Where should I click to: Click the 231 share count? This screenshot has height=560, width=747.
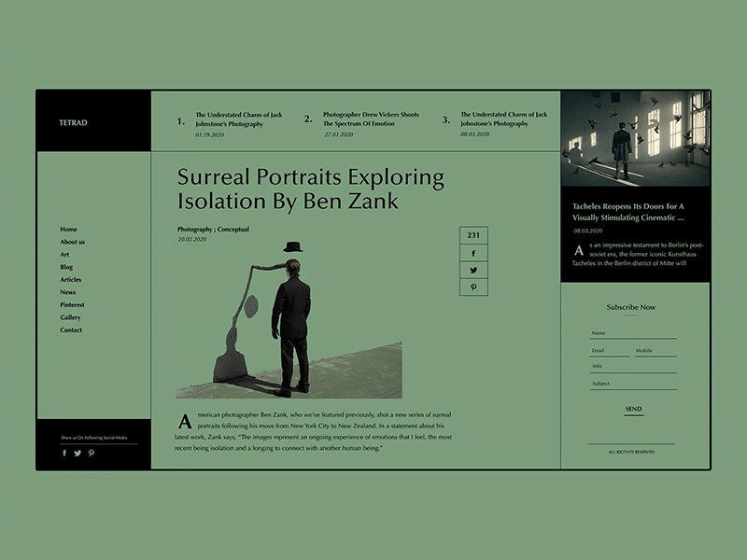pyautogui.click(x=473, y=235)
